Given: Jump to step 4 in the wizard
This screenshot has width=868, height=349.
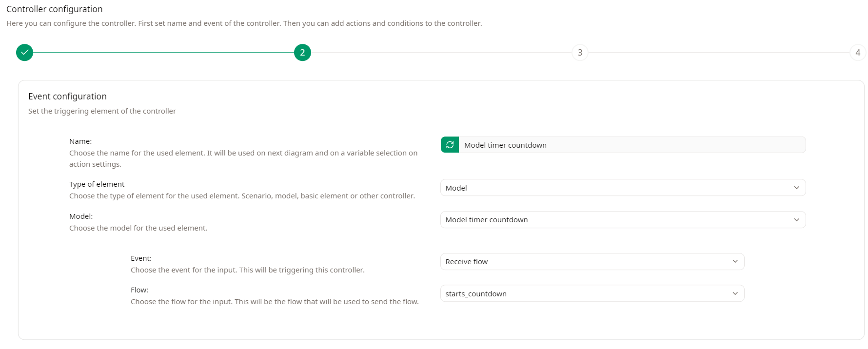Looking at the screenshot, I should point(858,53).
